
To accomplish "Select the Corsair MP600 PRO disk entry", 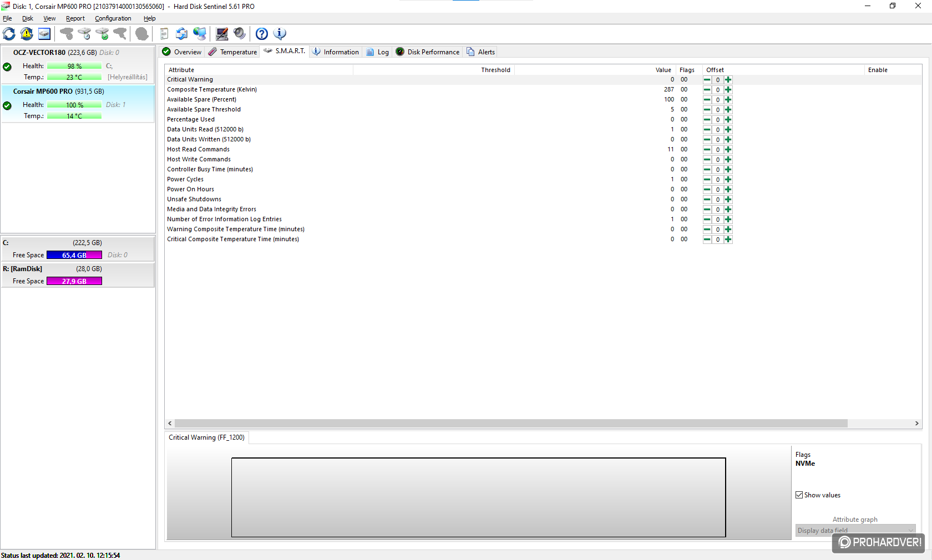I will (78, 104).
